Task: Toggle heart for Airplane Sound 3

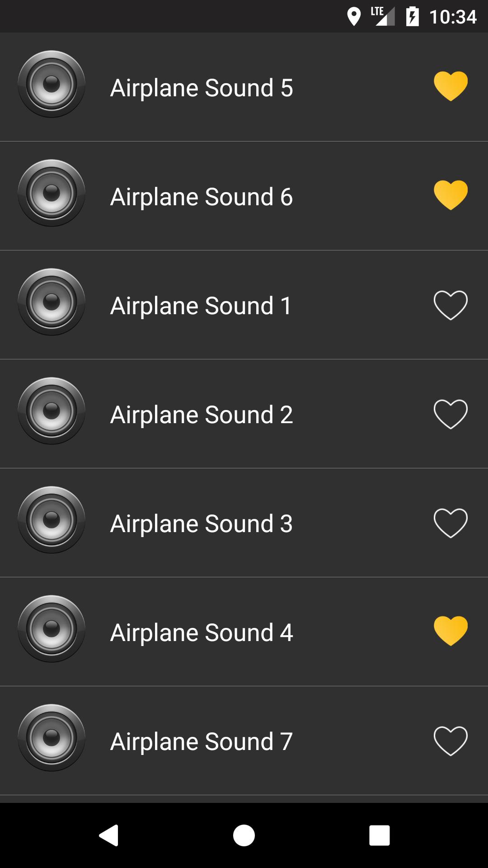Action: (450, 523)
